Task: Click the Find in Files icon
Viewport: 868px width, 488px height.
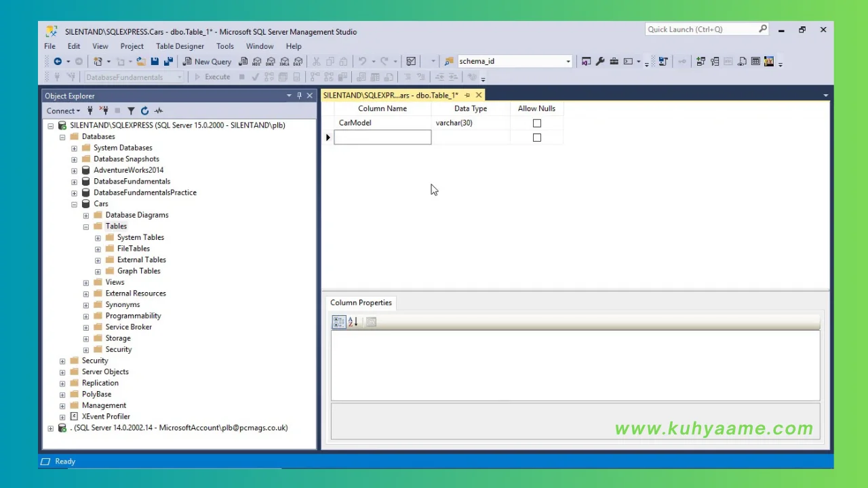Action: (449, 61)
